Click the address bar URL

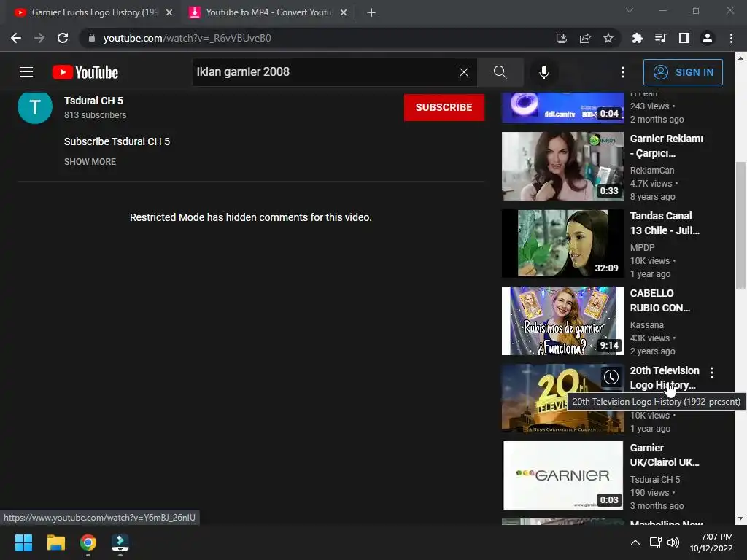[187, 38]
